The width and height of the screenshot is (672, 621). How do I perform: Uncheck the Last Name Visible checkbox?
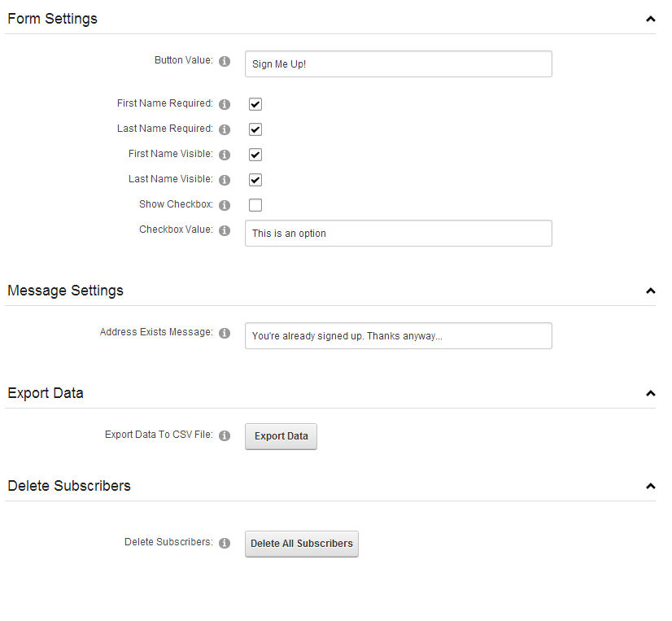coord(255,180)
